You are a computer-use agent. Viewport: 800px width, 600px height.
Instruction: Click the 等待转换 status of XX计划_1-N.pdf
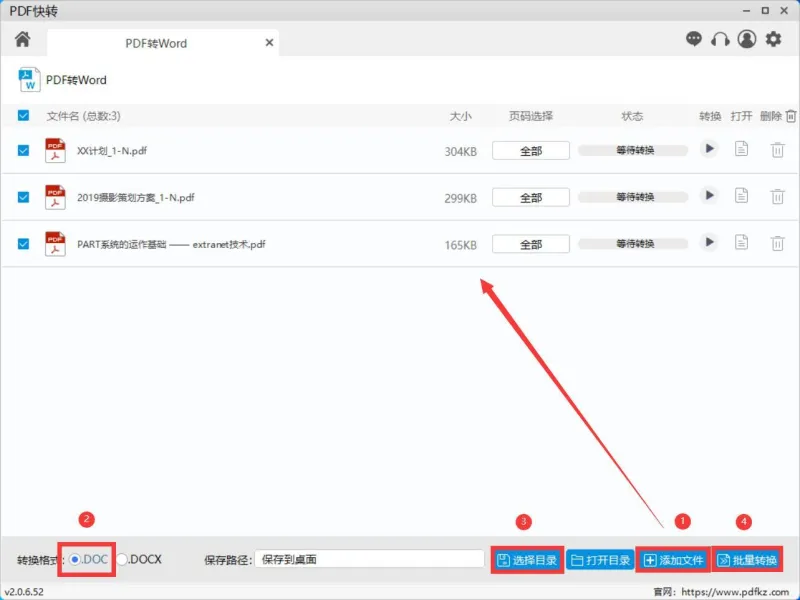pos(633,150)
